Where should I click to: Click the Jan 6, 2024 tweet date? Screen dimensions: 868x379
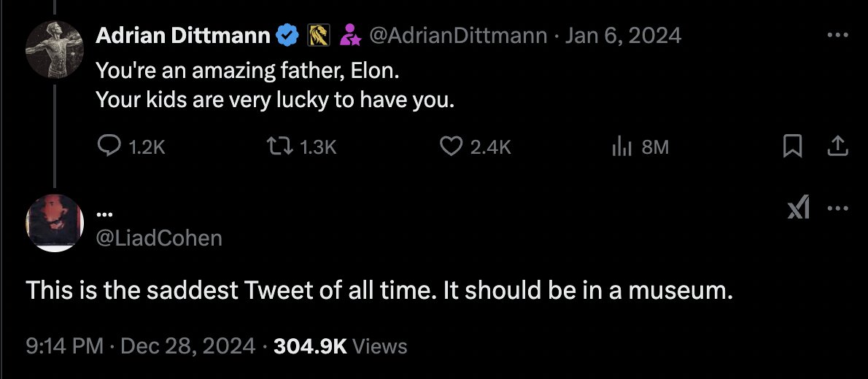[x=623, y=35]
